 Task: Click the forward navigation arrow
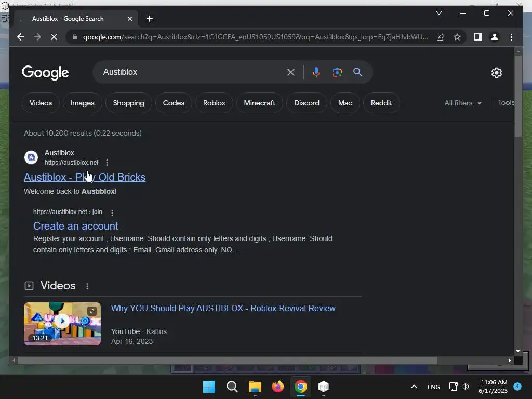37,37
